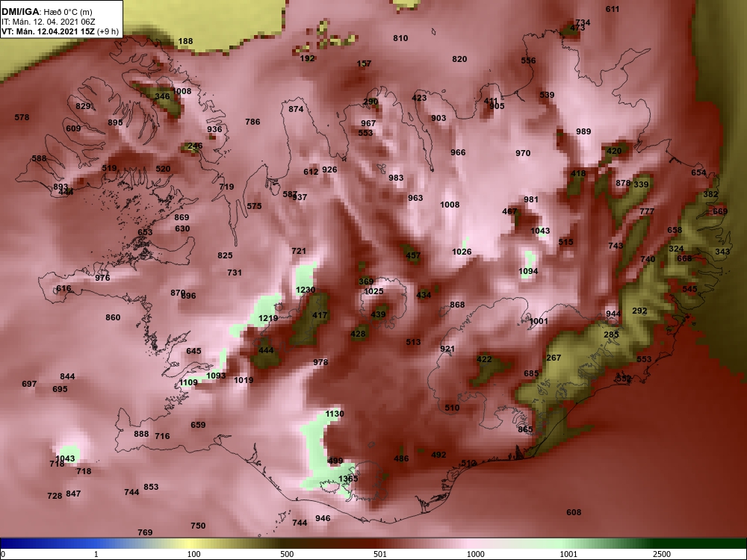This screenshot has width=747, height=560.
Task: Click the map value '457'
Action: coord(413,255)
